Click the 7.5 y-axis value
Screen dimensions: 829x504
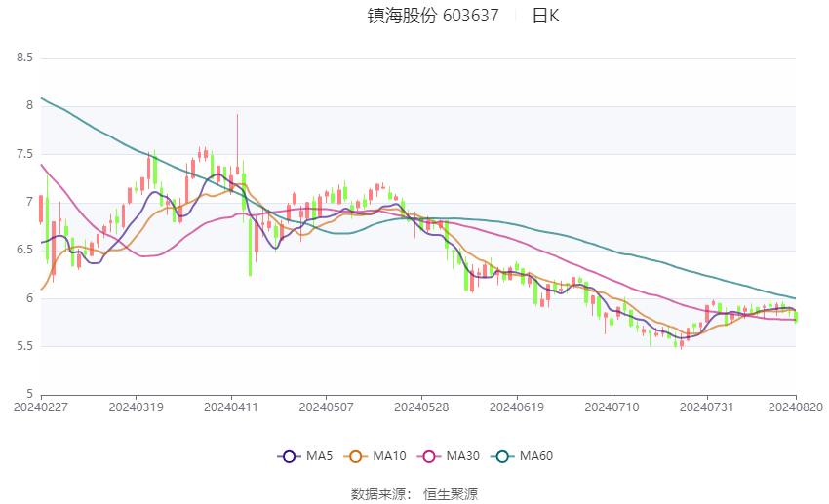point(24,154)
